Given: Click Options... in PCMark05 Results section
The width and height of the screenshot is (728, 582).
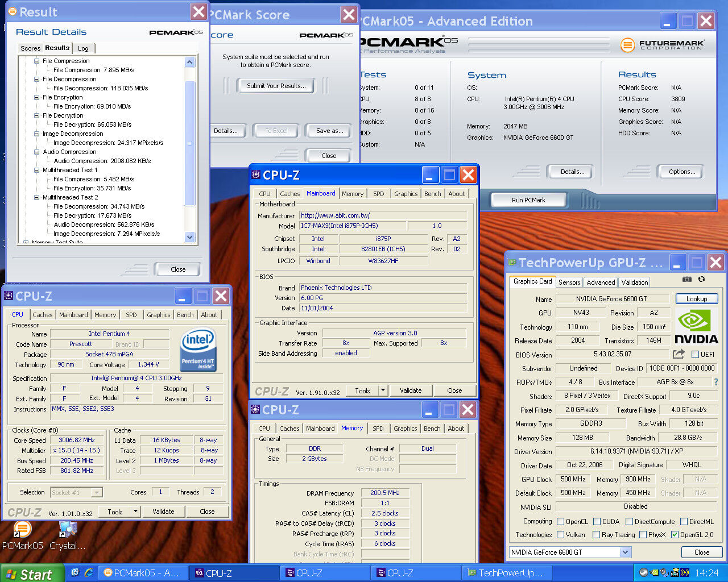Looking at the screenshot, I should click(x=682, y=172).
